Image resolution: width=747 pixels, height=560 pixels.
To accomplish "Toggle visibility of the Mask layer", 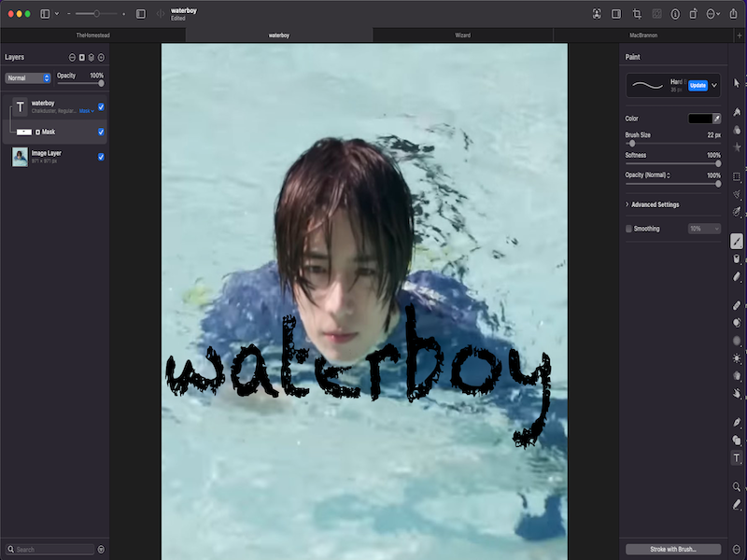I will (101, 132).
